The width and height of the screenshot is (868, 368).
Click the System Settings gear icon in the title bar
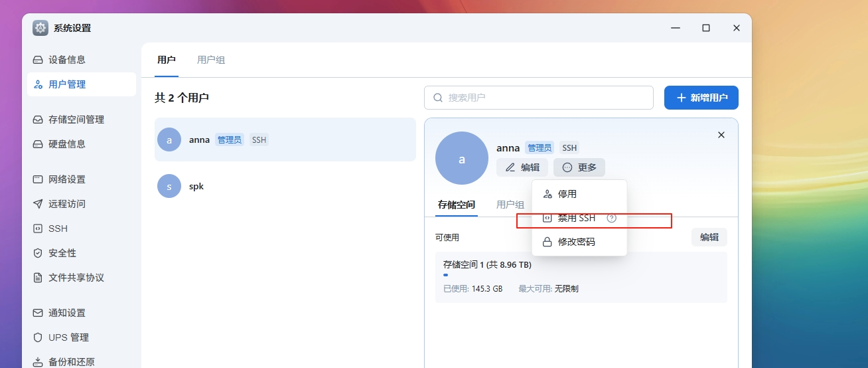coord(40,28)
